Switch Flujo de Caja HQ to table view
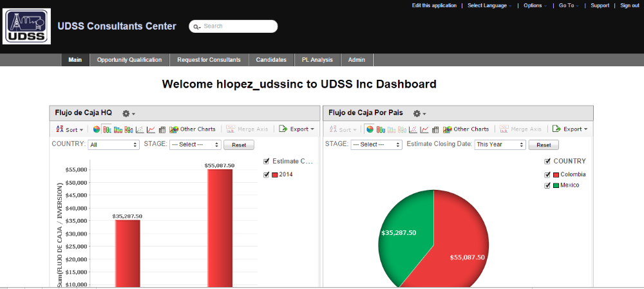Viewport: 644px width, 289px height. pyautogui.click(x=162, y=129)
